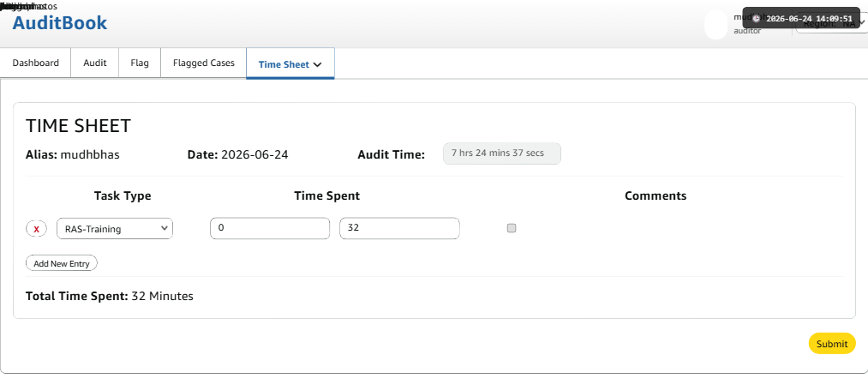Screen dimensions: 868x391
Task: Go to the Flag tab
Action: click(140, 63)
